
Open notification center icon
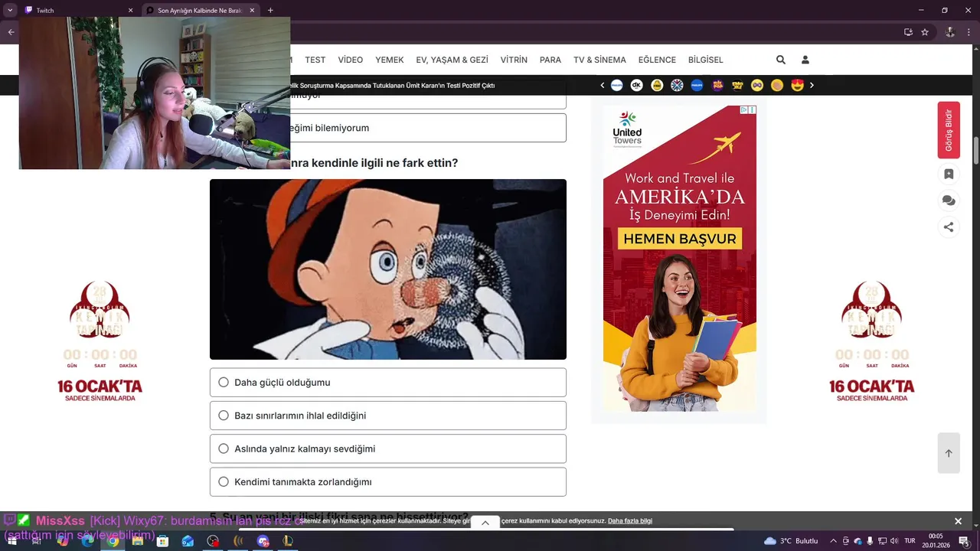click(x=964, y=541)
